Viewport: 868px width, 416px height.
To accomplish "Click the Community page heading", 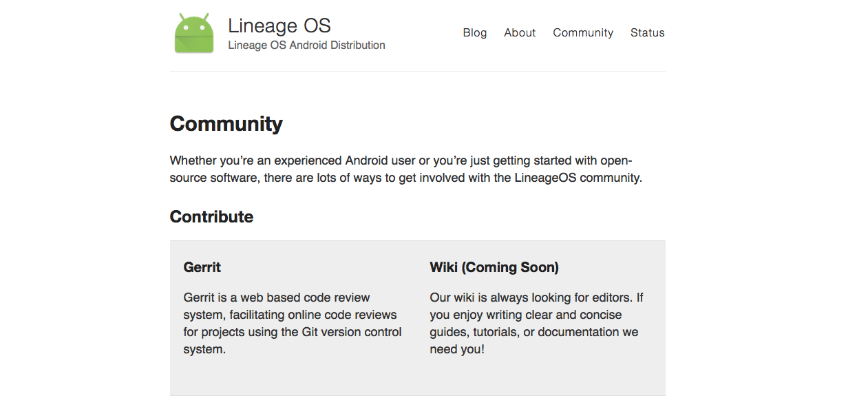I will tap(226, 123).
